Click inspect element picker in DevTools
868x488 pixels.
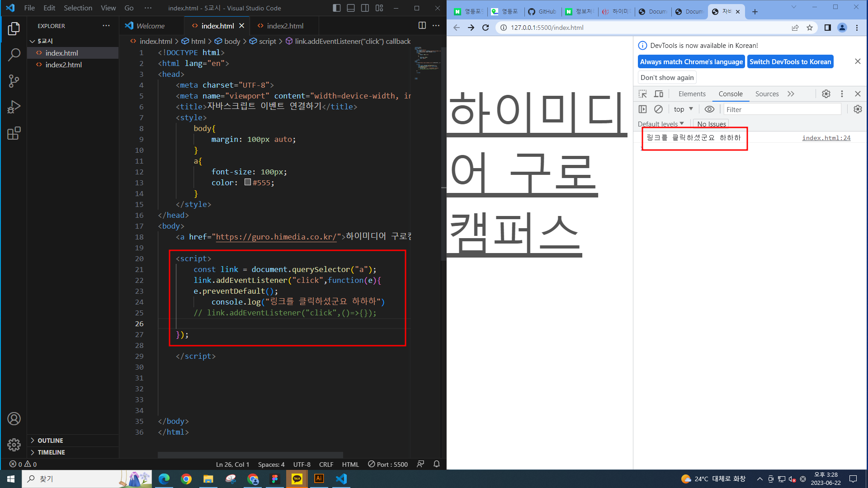pos(642,94)
